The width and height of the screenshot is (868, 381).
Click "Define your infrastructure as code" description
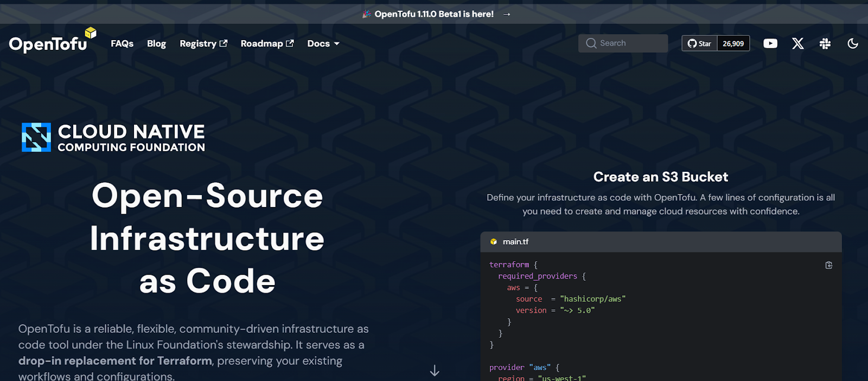pyautogui.click(x=661, y=204)
